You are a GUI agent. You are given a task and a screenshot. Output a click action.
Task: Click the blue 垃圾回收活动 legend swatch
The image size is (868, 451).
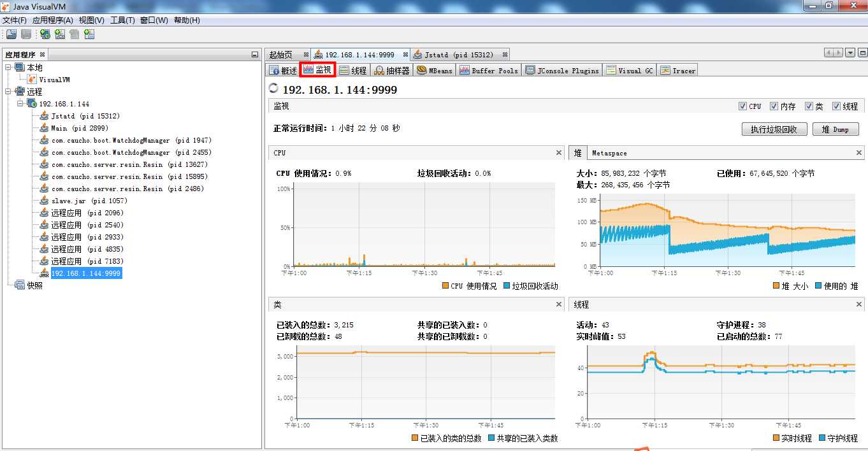tap(507, 286)
